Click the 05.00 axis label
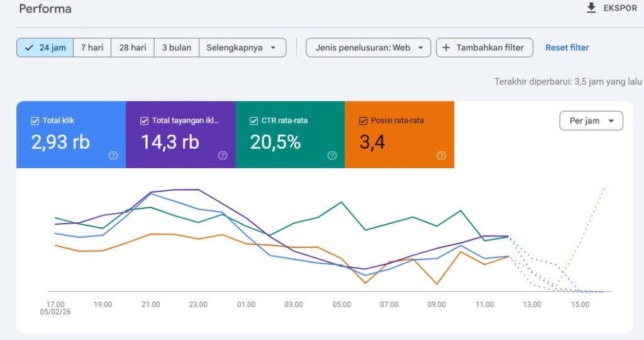This screenshot has width=644, height=340. (341, 305)
